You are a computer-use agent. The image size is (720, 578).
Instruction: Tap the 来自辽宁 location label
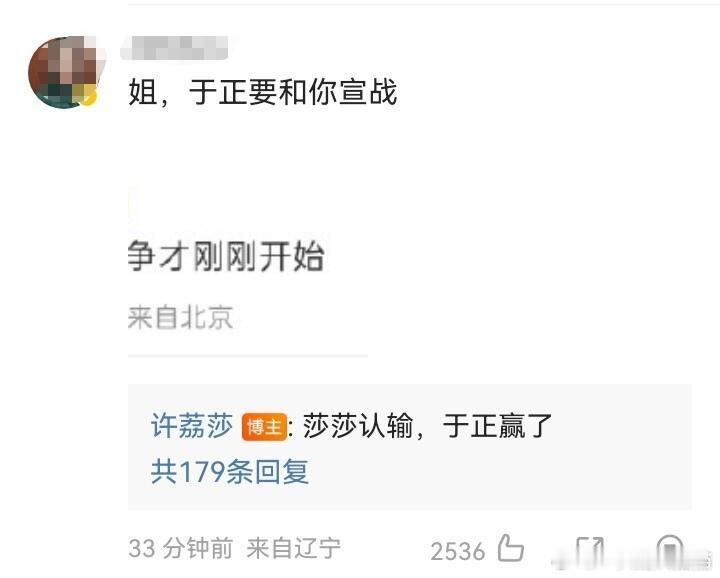[x=293, y=548]
